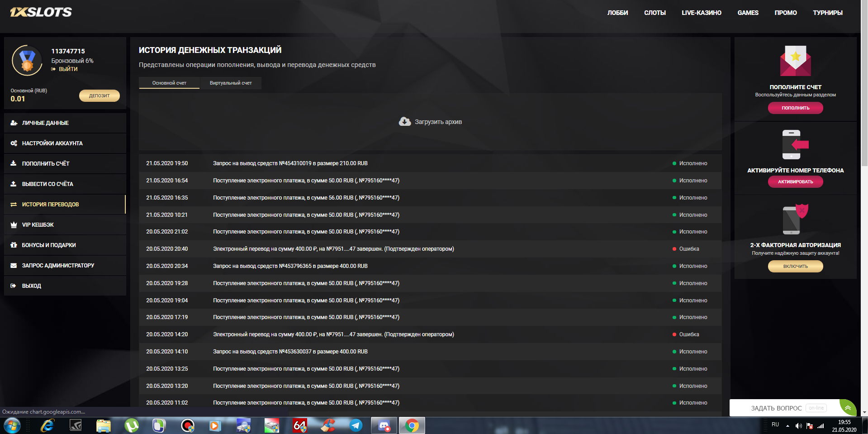Open the RU language selector

tap(775, 424)
